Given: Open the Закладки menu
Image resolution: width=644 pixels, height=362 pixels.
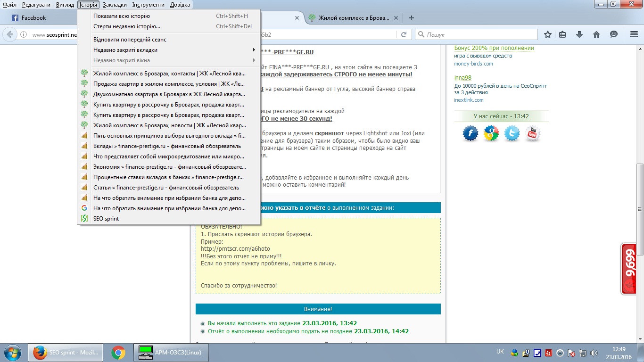Looking at the screenshot, I should tap(115, 5).
